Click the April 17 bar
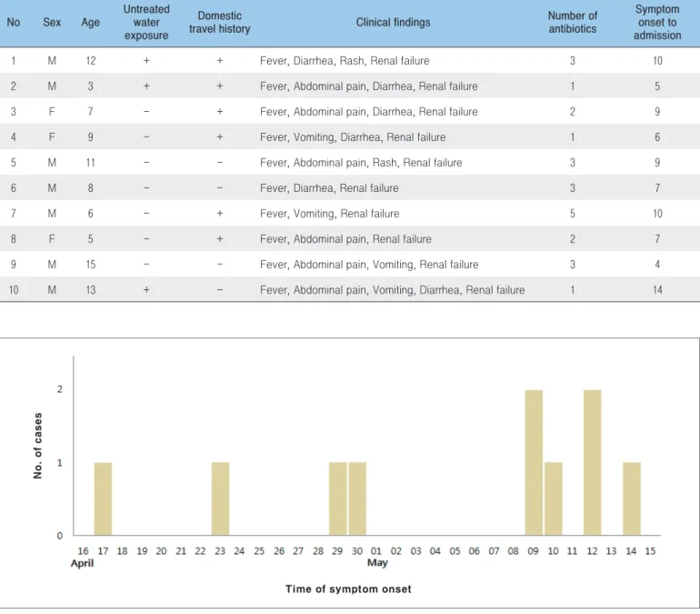Screen dimensions: 700x614 (103, 498)
